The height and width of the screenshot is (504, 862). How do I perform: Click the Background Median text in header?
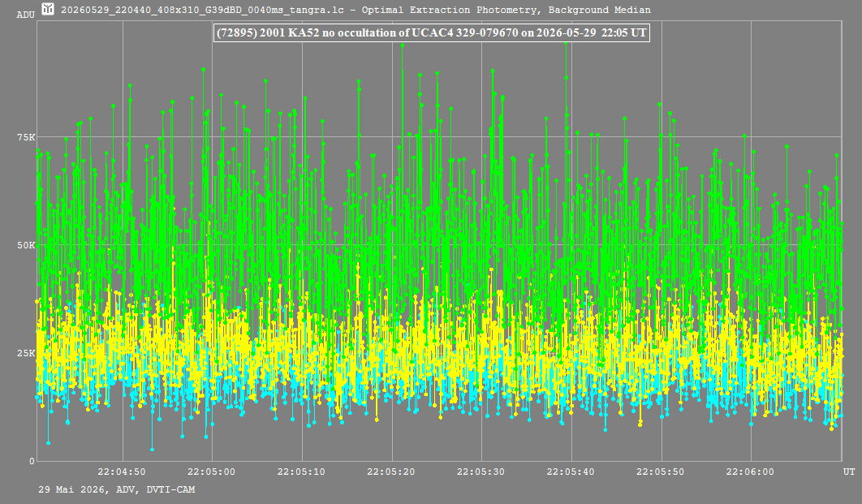click(x=599, y=10)
